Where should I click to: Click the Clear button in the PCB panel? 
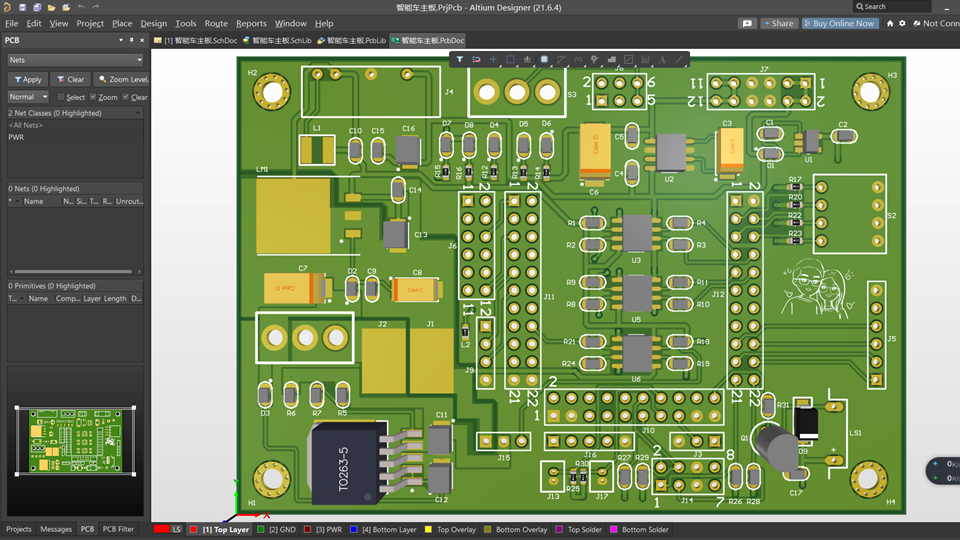point(70,80)
